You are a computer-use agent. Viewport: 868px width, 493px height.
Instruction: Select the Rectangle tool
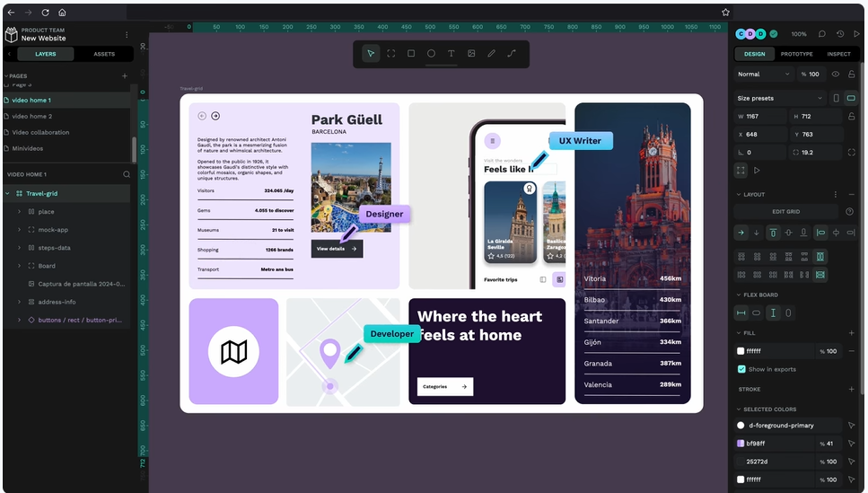[x=411, y=54]
